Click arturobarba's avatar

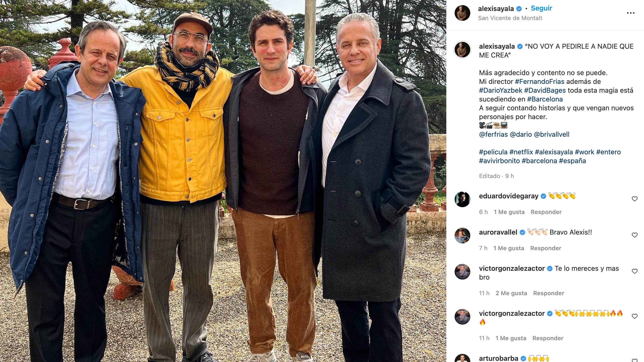462,358
